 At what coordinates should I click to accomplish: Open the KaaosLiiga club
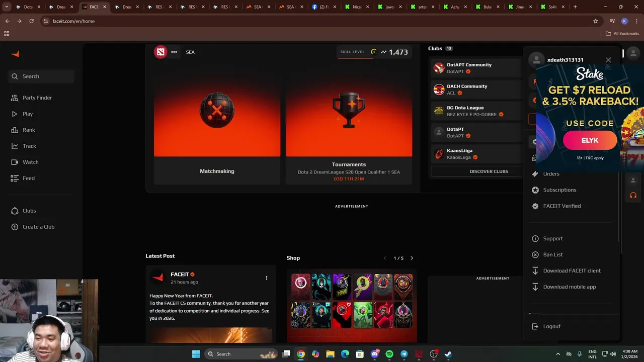pyautogui.click(x=475, y=154)
